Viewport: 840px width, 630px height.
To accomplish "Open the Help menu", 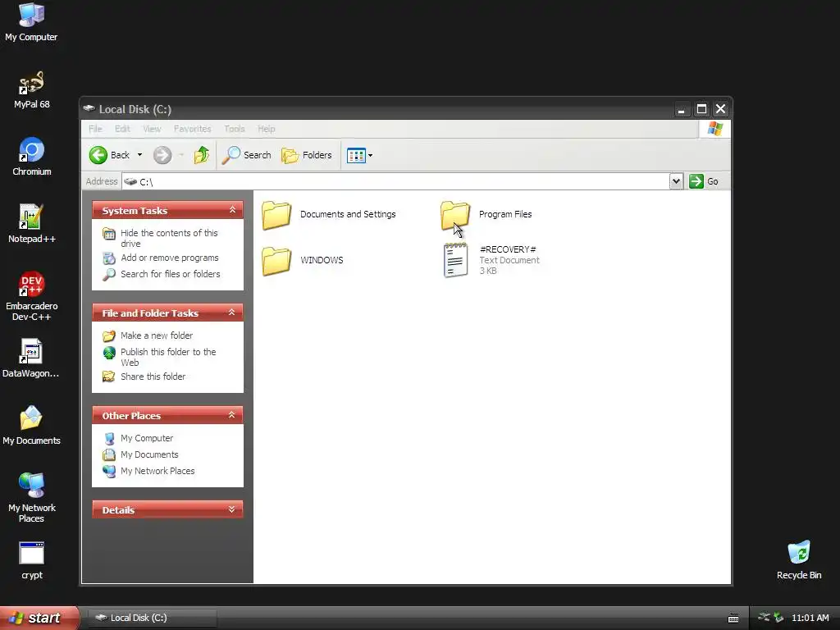I will click(x=267, y=129).
